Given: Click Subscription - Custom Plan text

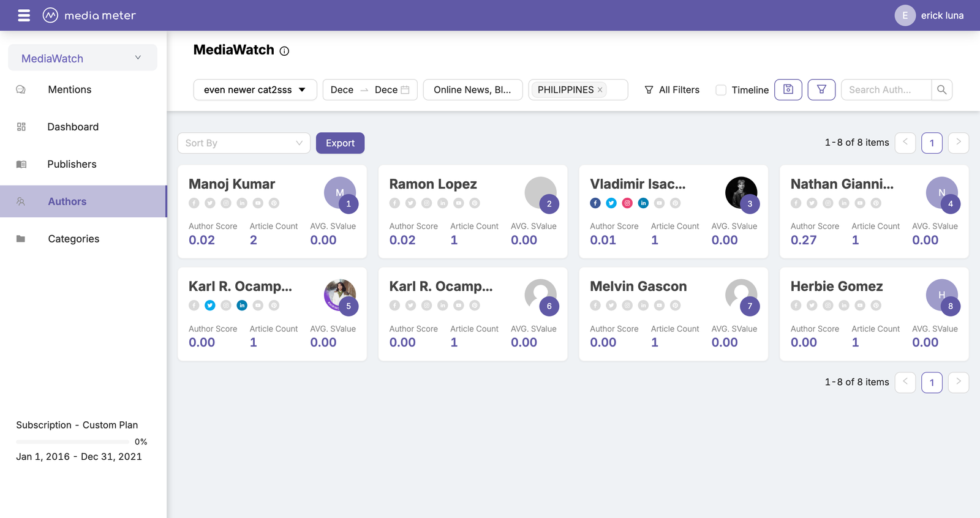Looking at the screenshot, I should pos(77,425).
